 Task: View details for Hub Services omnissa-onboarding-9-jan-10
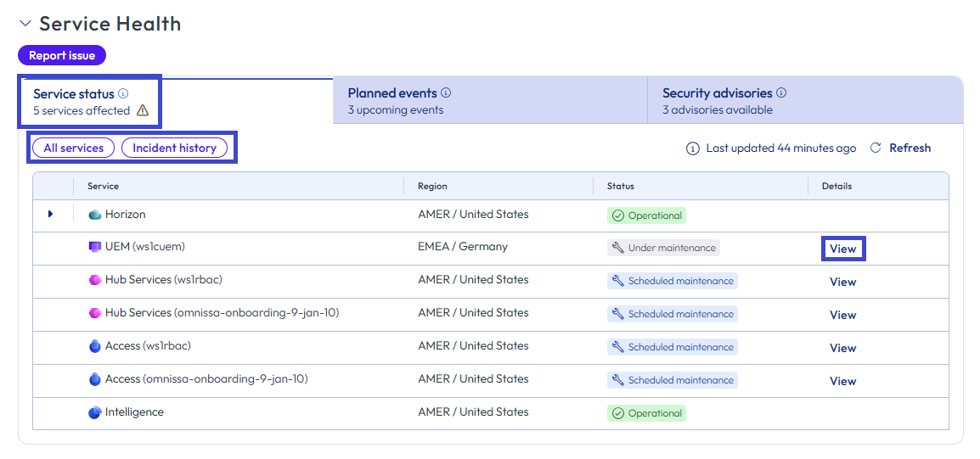842,315
